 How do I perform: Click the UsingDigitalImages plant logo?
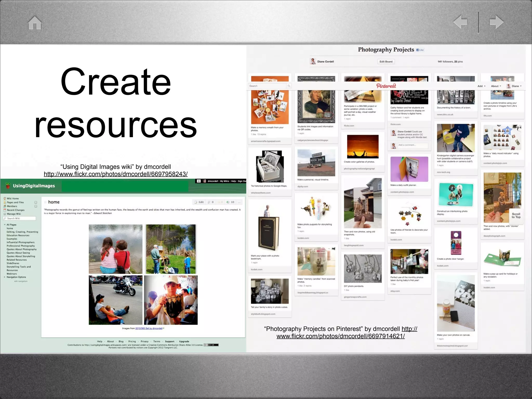[x=8, y=185]
